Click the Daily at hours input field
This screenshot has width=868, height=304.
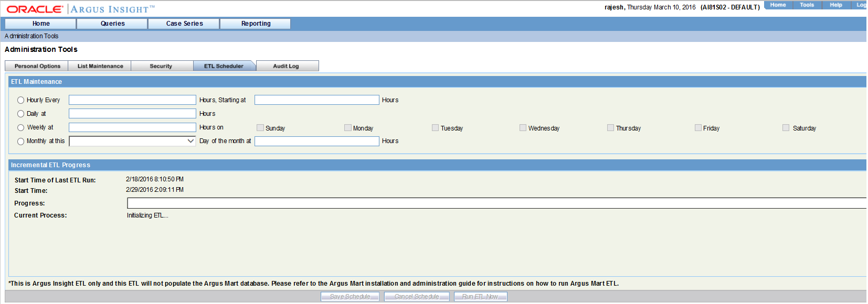[132, 114]
